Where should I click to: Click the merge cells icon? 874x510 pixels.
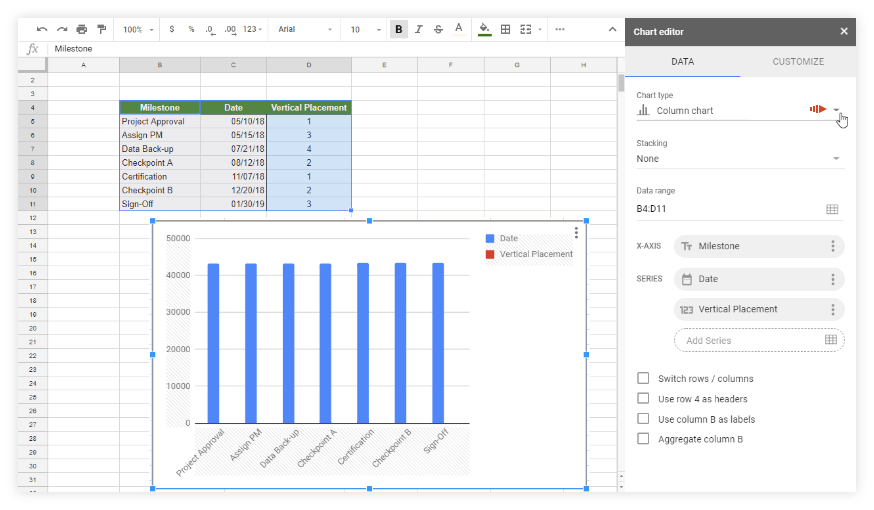click(x=526, y=29)
